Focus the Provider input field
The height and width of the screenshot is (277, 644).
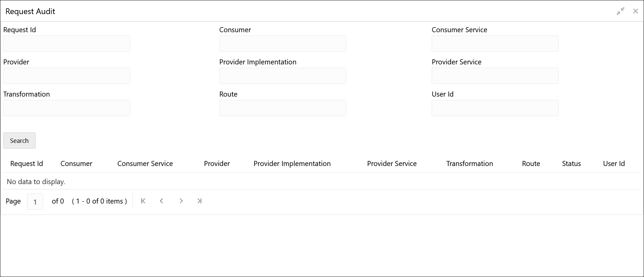click(x=67, y=76)
